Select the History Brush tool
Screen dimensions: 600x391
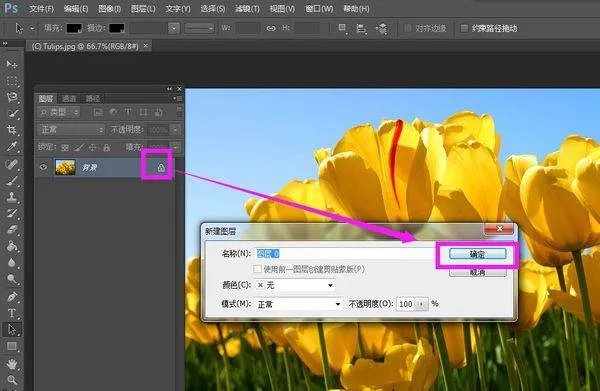[12, 213]
